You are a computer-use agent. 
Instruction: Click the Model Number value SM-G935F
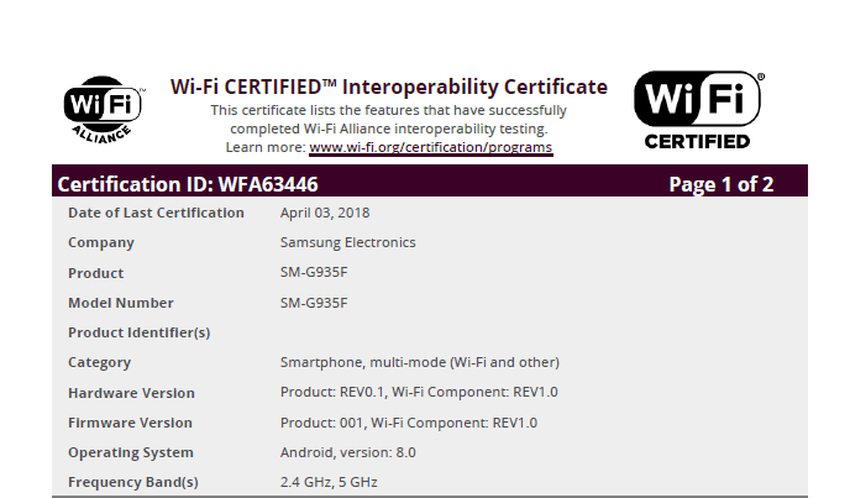[313, 303]
